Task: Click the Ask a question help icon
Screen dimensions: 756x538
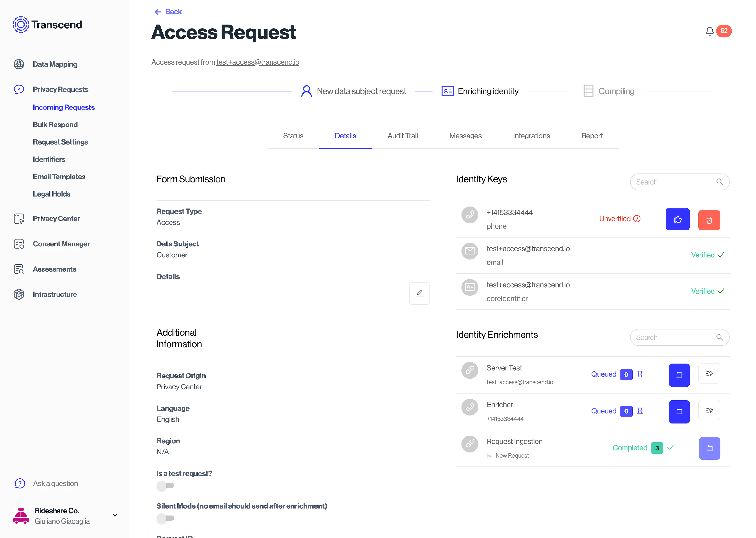Action: pyautogui.click(x=20, y=483)
